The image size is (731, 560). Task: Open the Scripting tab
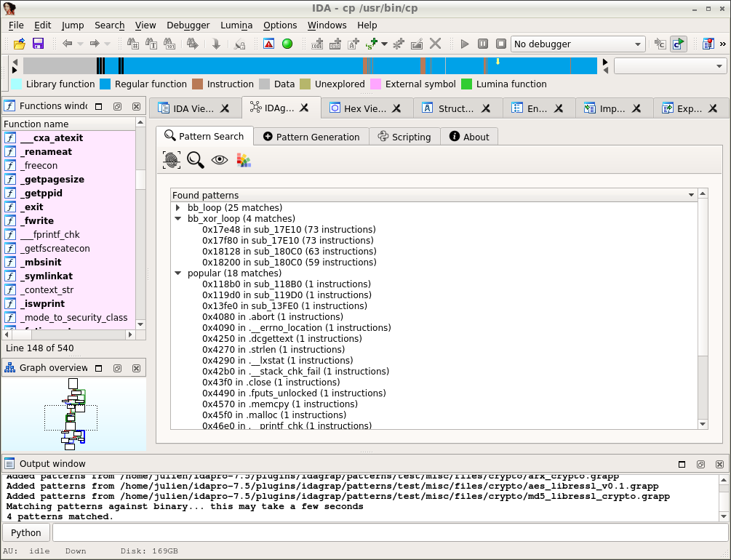(404, 137)
